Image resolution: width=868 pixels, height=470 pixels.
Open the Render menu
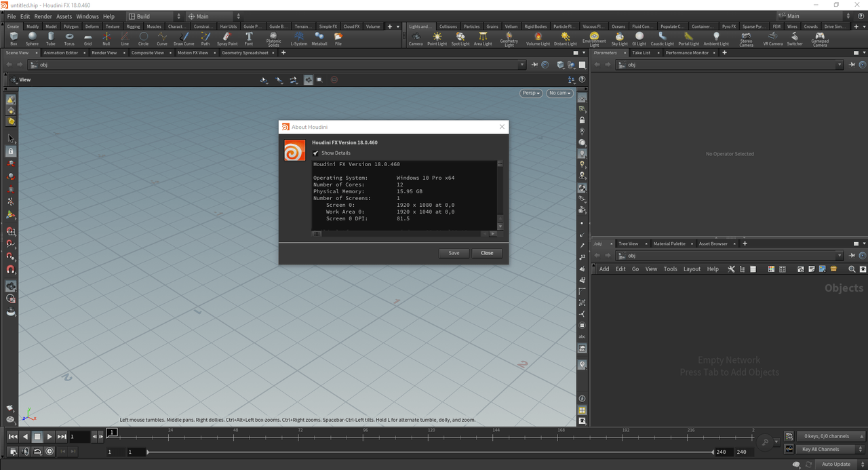pyautogui.click(x=43, y=16)
